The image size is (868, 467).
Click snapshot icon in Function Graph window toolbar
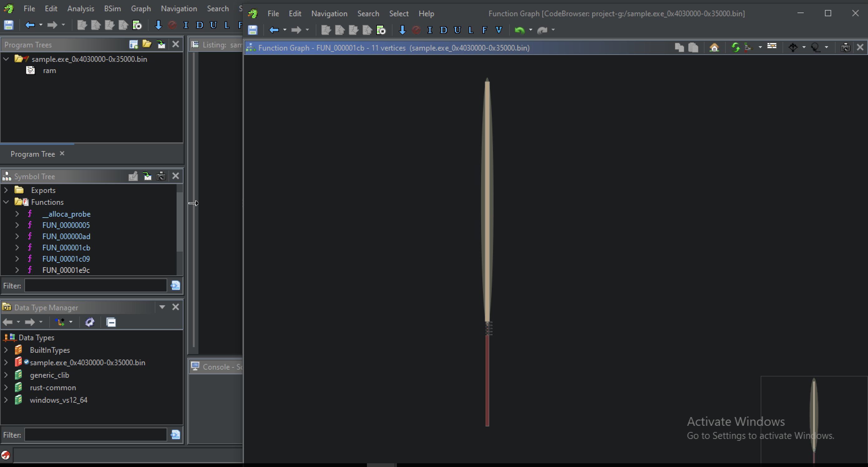[x=381, y=30]
